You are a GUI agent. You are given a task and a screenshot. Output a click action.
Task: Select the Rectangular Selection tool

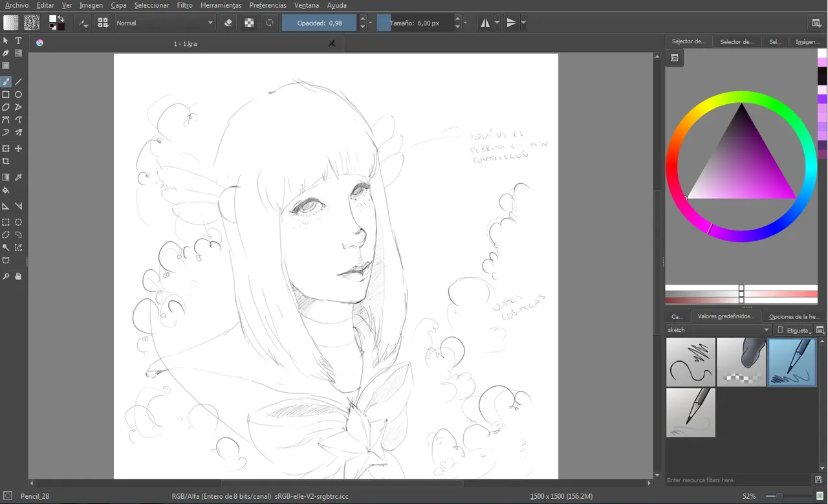tap(6, 222)
